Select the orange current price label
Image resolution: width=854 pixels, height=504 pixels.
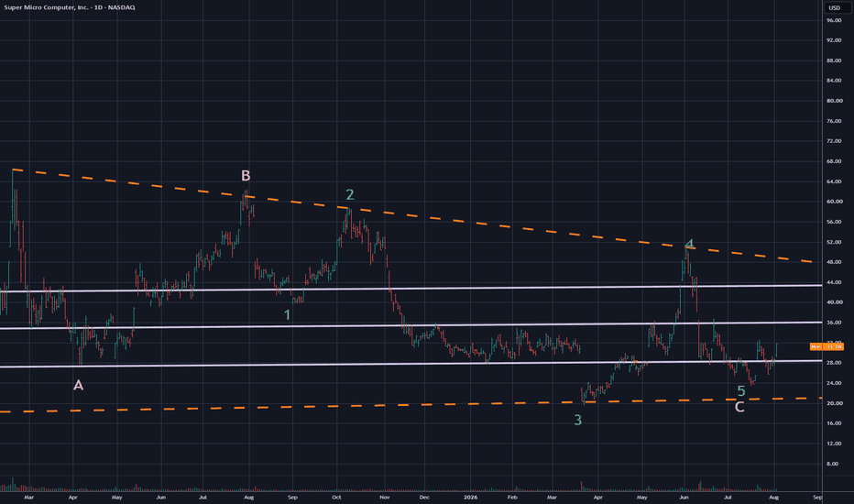pos(827,346)
